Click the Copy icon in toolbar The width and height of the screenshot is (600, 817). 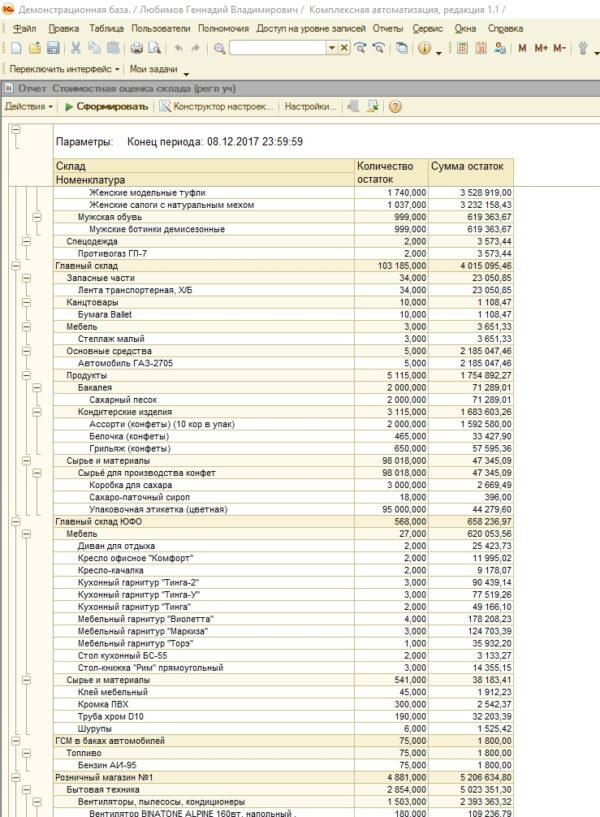[x=94, y=48]
